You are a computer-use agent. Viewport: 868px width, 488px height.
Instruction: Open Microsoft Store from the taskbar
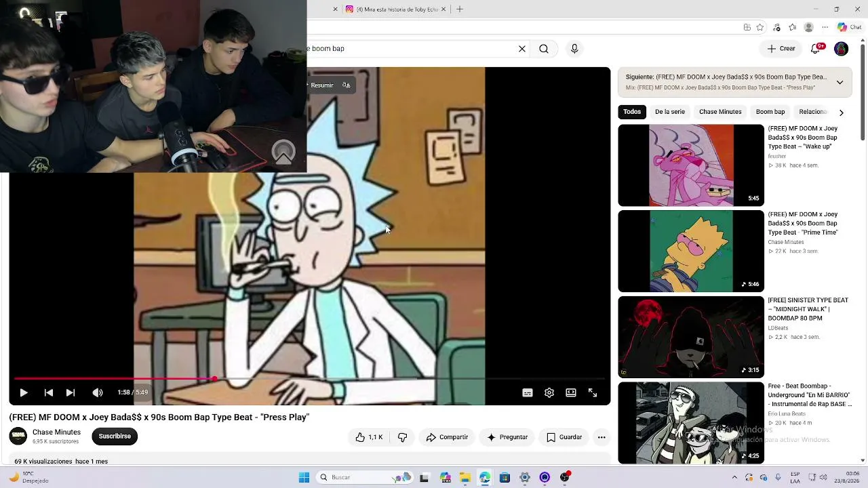coord(505,478)
